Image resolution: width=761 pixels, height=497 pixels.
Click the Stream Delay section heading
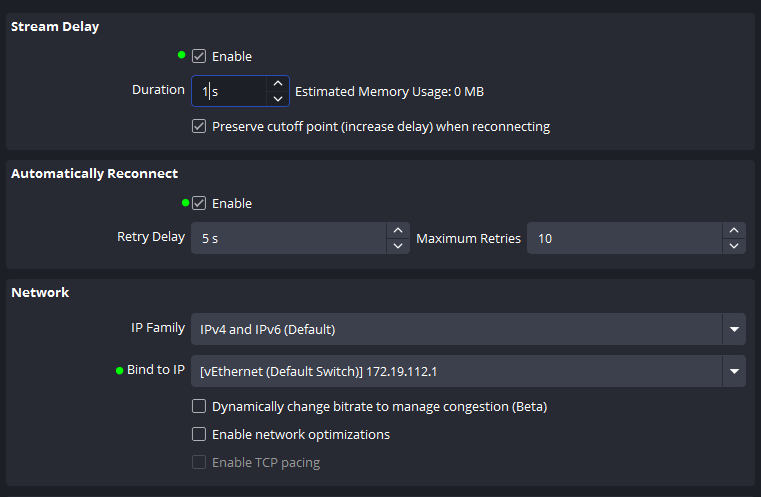(55, 27)
